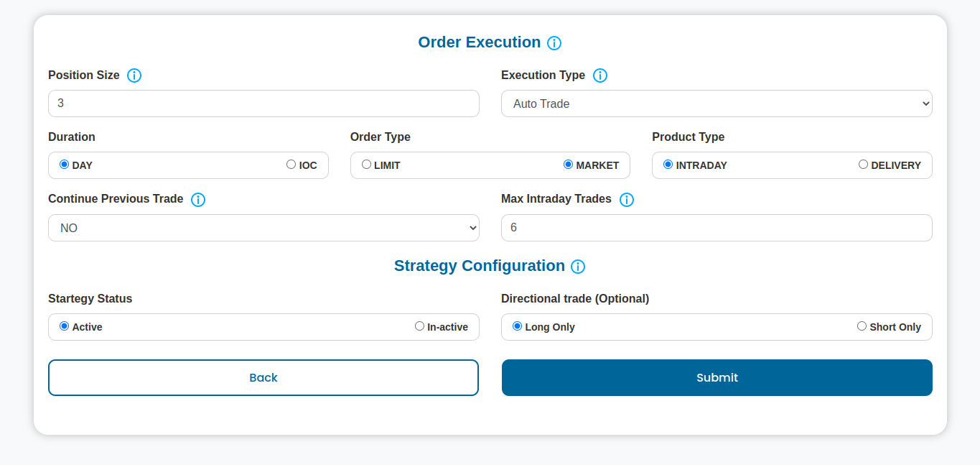Screen dimensions: 980x465
Task: Click the Max Intraday Trades field
Action: (x=717, y=228)
